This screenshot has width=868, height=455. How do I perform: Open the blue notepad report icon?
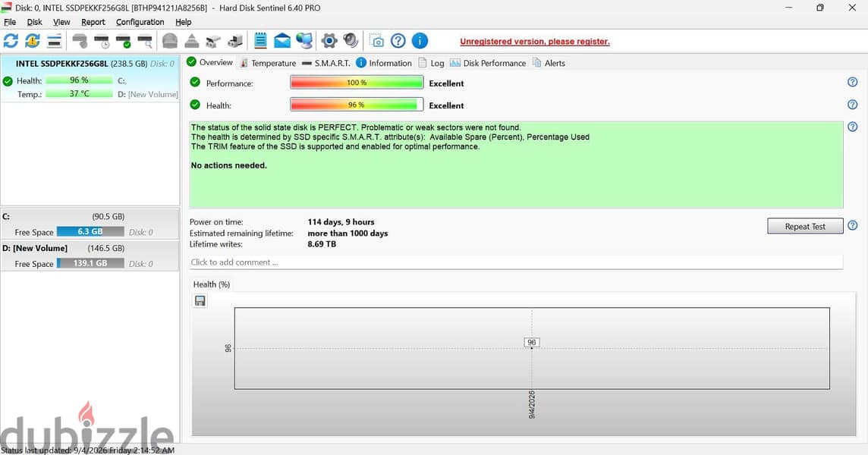coord(260,40)
